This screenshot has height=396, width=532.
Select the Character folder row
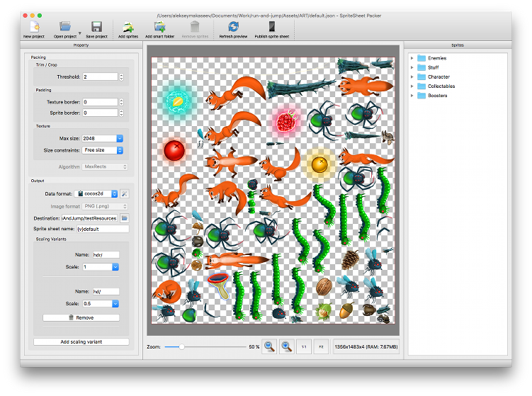[458, 77]
